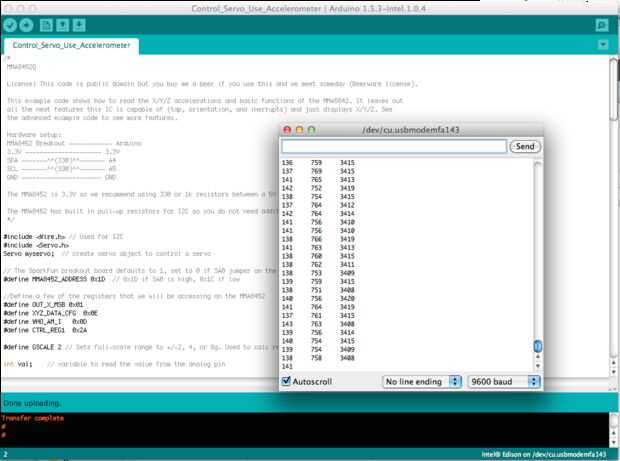Select the Control_Servo_Use_Accelerometer tab

pos(71,45)
